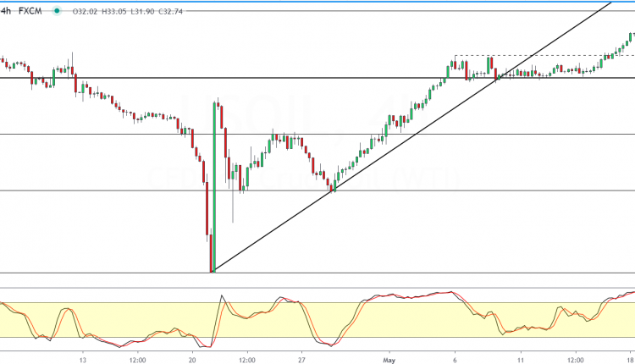The height and width of the screenshot is (364, 635).
Task: Click the 27 date label on time axis
Action: click(301, 360)
